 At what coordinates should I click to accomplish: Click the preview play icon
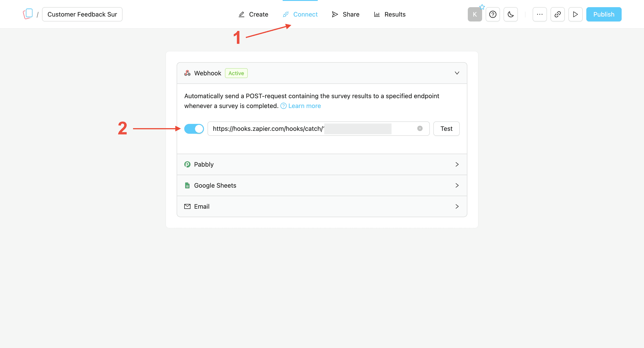tap(575, 14)
